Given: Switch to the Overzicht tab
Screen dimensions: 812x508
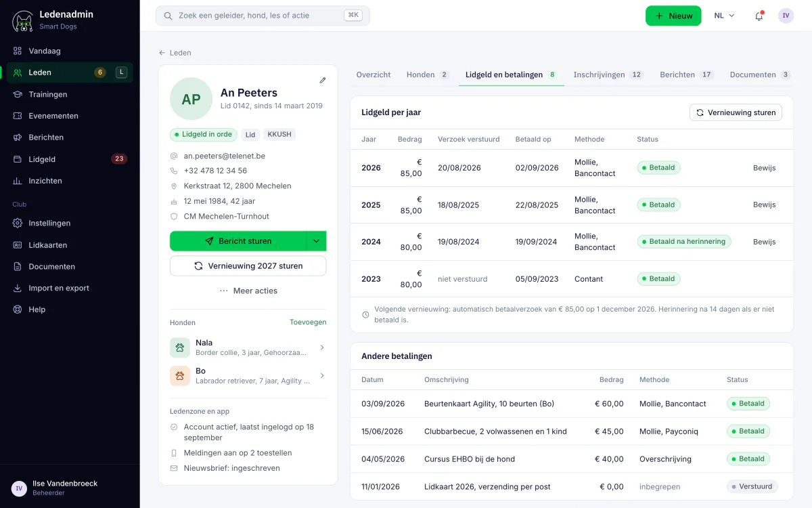Looking at the screenshot, I should pyautogui.click(x=374, y=75).
